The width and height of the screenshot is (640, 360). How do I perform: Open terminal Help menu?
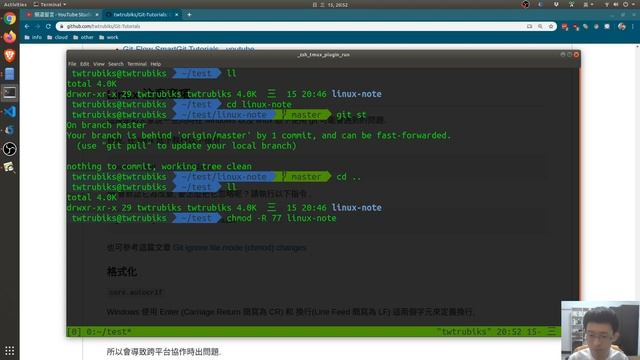coord(156,64)
